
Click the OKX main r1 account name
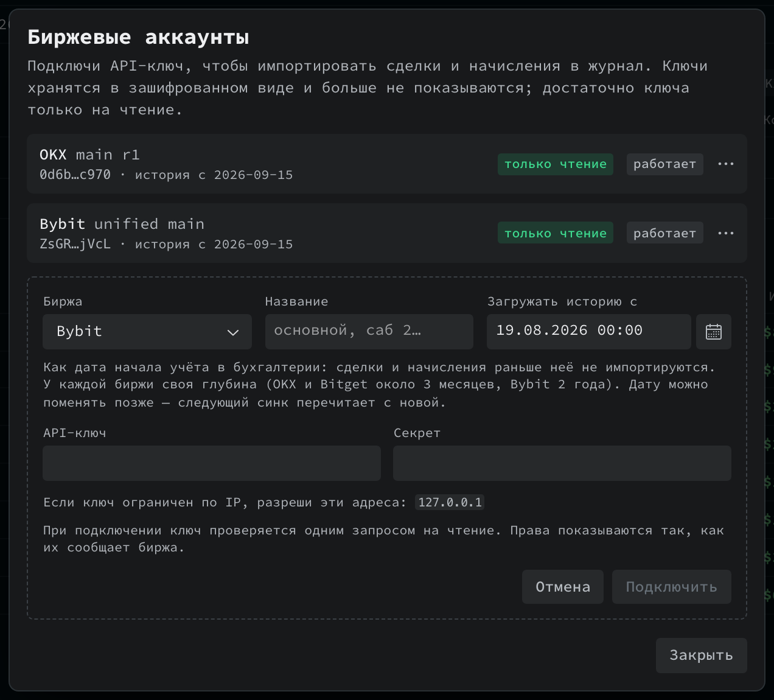90,155
